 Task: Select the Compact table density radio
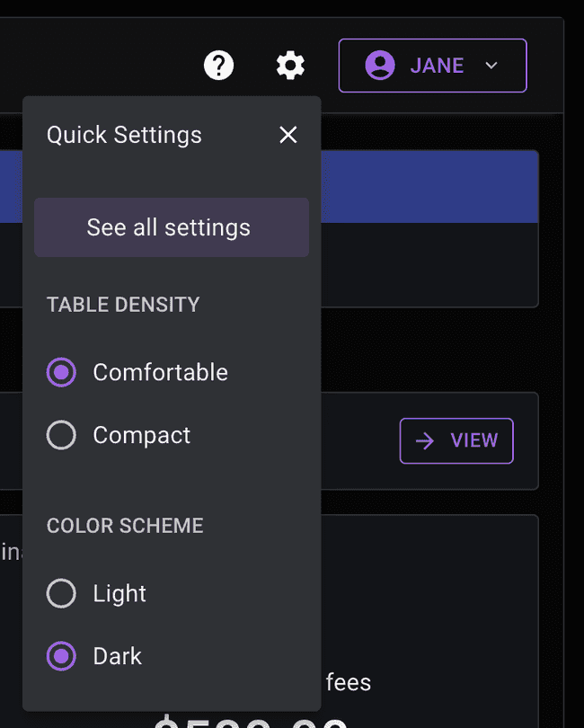tap(61, 435)
